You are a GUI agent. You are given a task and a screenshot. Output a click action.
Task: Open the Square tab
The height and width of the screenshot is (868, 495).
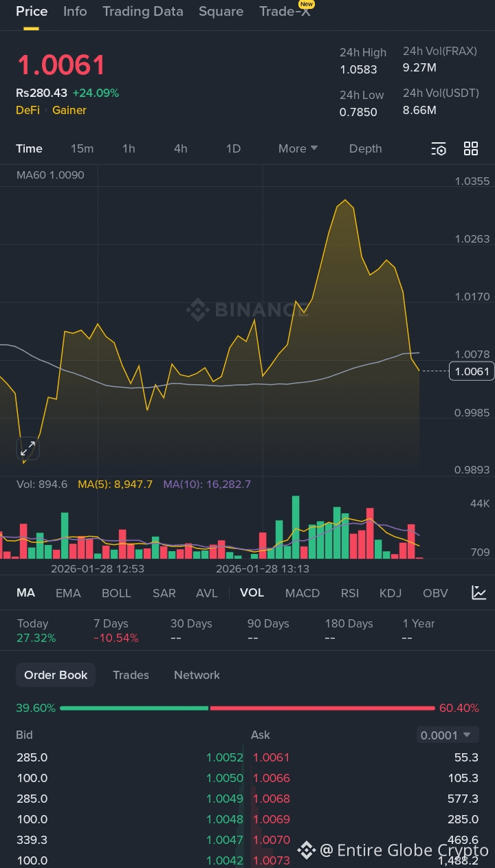tap(221, 12)
